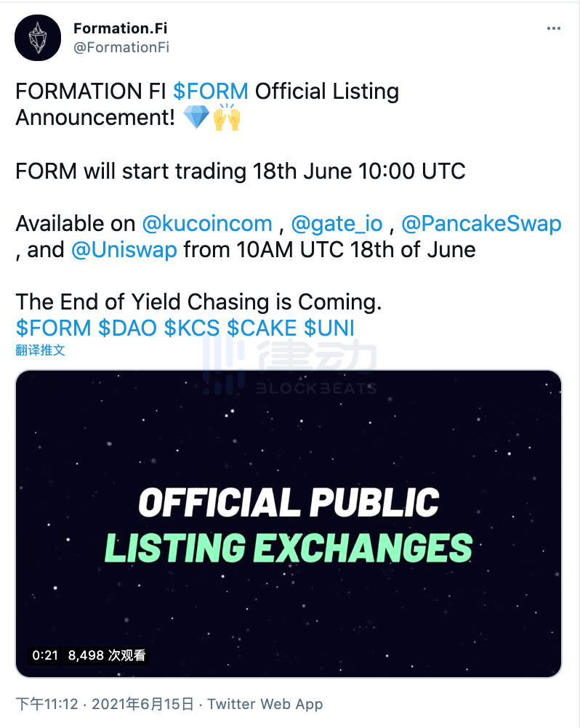
Task: Open the tweet's three-dot more menu
Action: click(x=554, y=28)
